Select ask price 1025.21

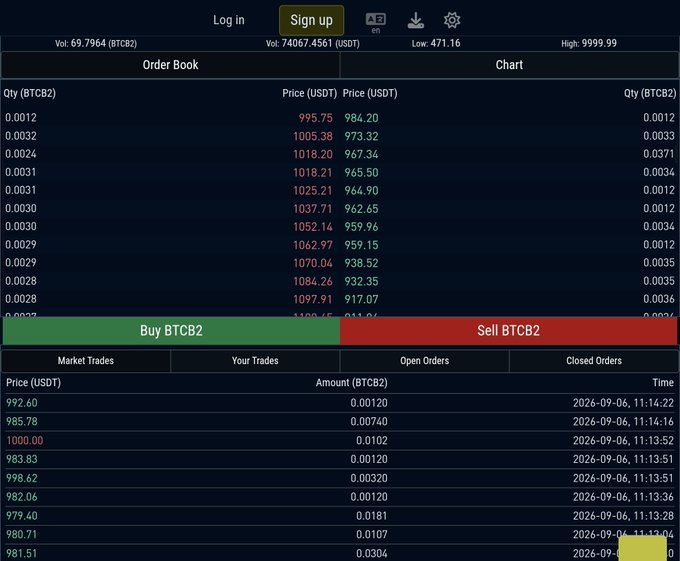pos(313,191)
